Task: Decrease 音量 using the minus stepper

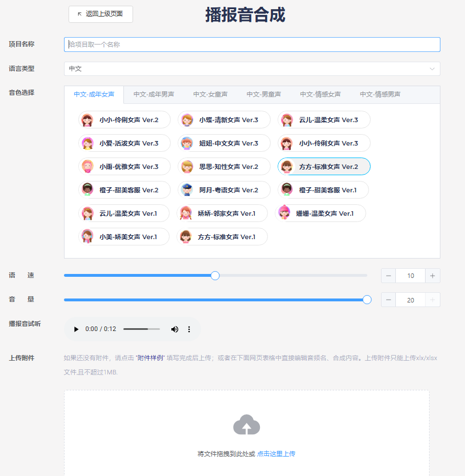Action: (x=388, y=299)
